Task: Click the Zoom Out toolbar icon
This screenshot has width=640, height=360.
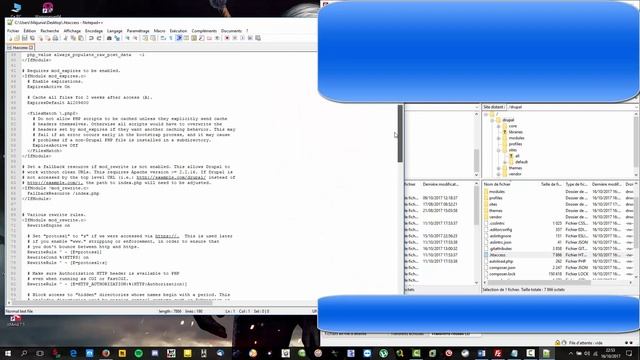Action: [135, 38]
